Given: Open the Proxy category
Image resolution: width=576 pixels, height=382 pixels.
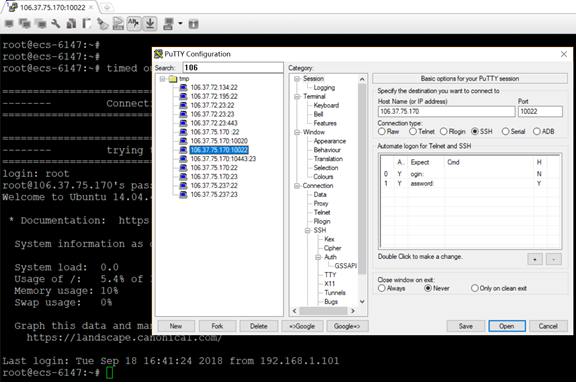Looking at the screenshot, I should pyautogui.click(x=321, y=203).
